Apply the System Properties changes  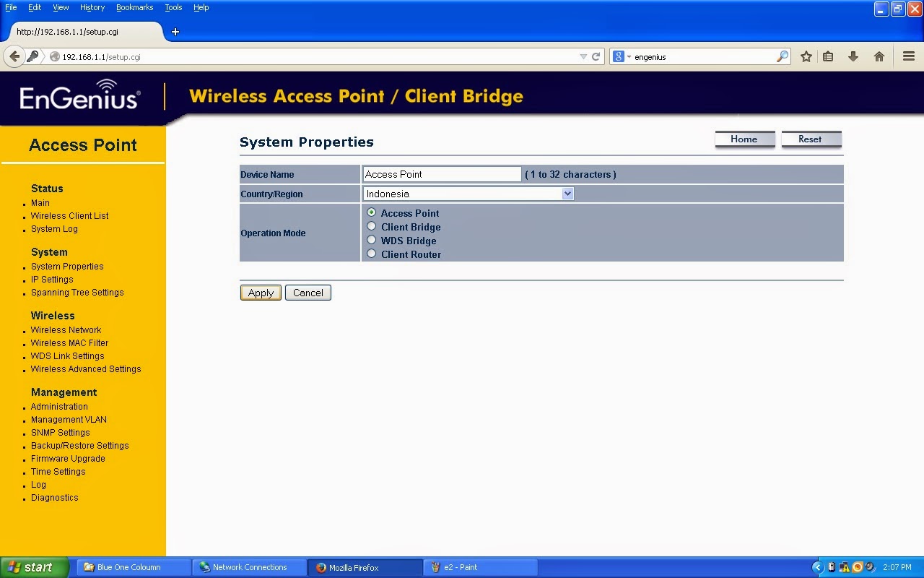pyautogui.click(x=260, y=293)
